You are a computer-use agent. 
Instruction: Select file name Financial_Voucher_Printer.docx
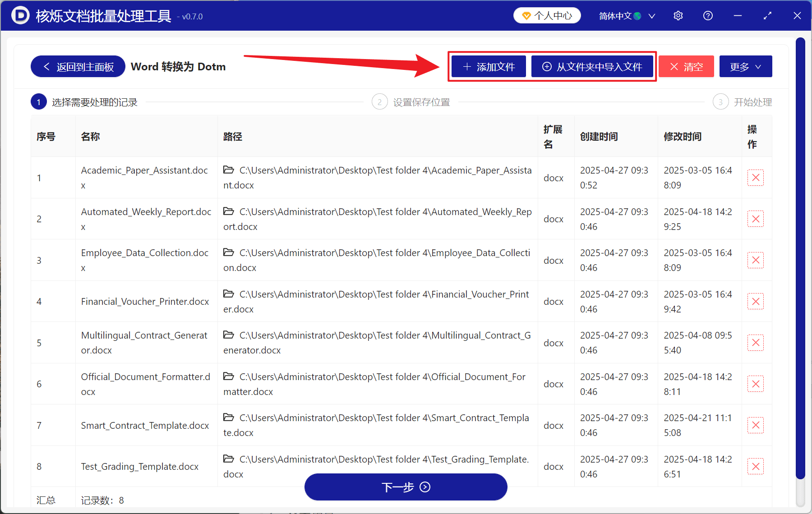tap(145, 302)
